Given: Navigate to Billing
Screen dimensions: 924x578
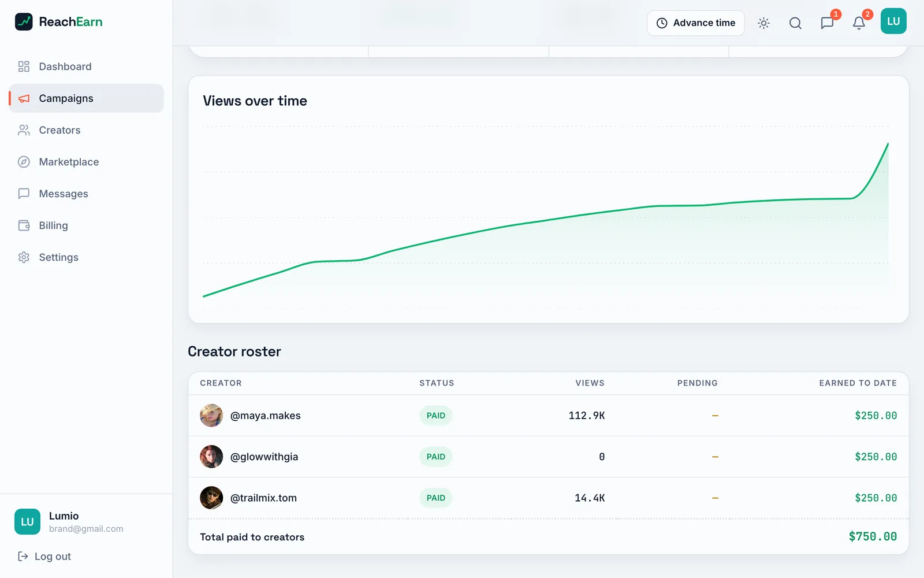Looking at the screenshot, I should point(86,225).
